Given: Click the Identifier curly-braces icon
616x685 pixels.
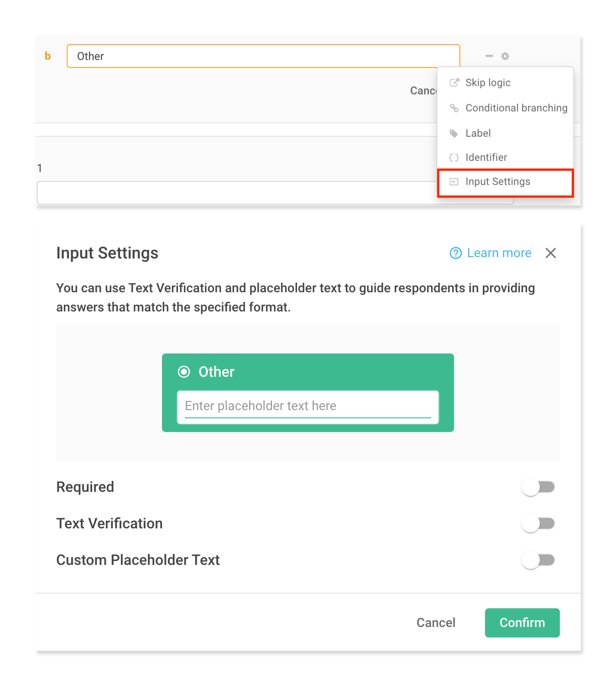Looking at the screenshot, I should tap(454, 157).
